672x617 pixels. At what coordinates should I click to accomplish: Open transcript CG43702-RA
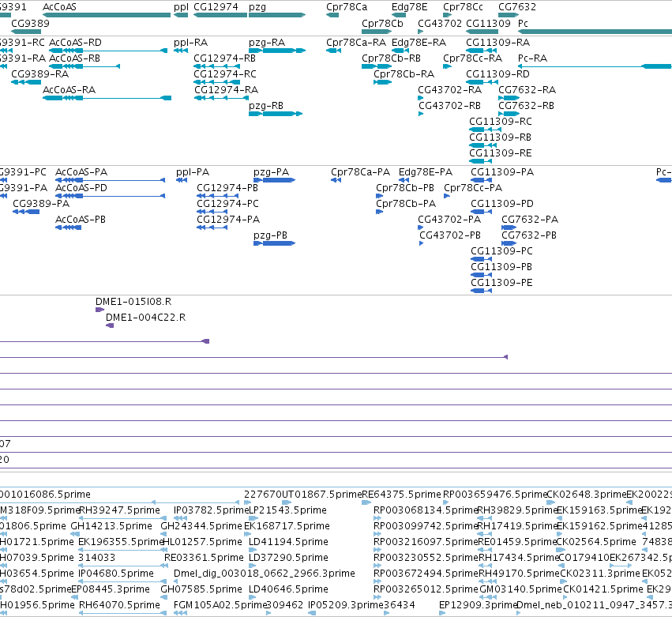(450, 90)
